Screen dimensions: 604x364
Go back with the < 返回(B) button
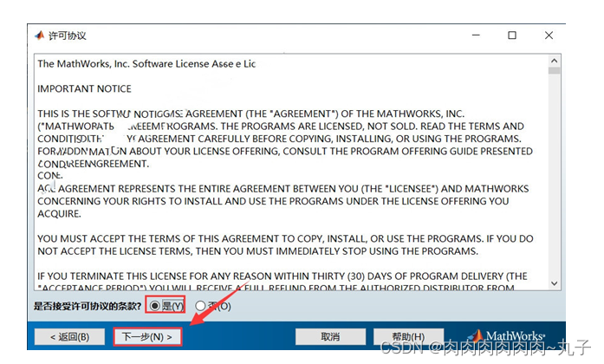[69, 337]
